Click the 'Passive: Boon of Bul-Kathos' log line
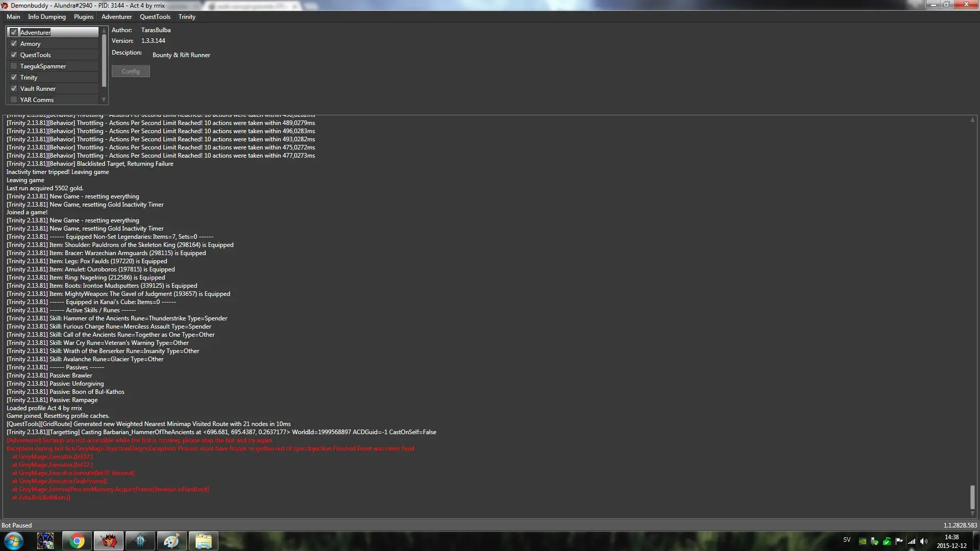The width and height of the screenshot is (980, 551). coord(65,392)
